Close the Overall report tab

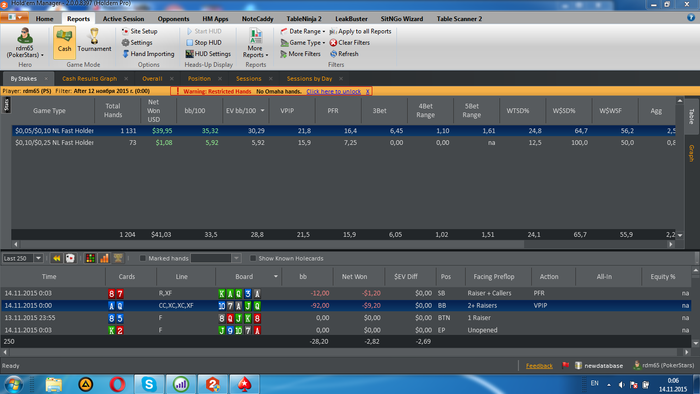171,79
